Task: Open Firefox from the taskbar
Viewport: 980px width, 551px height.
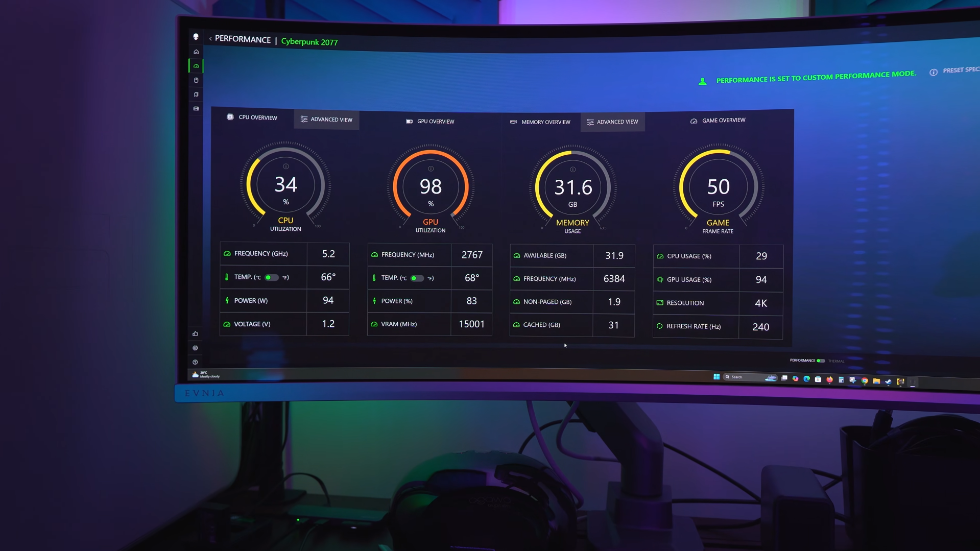Action: (x=830, y=380)
